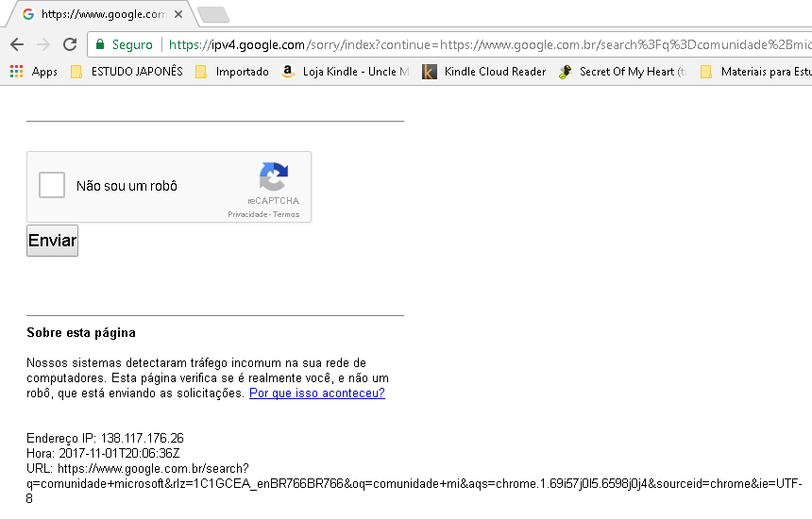Open the 'Por que isso aconteceu?' link

tap(317, 393)
